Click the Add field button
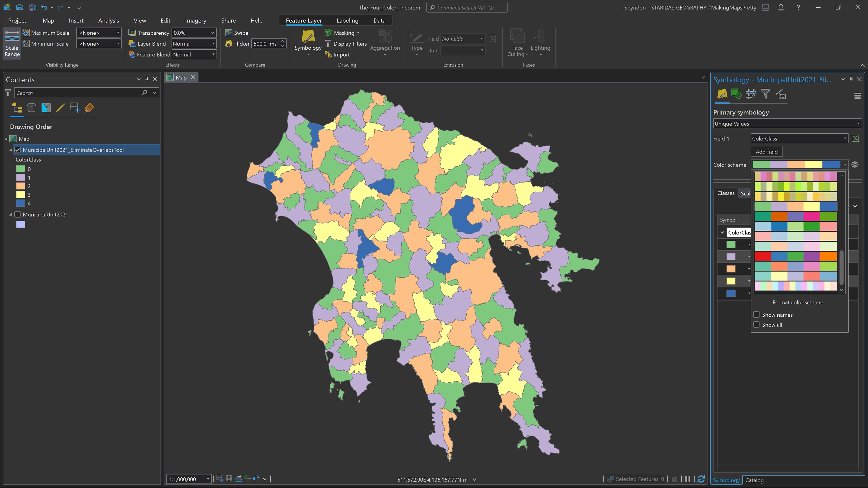 [x=766, y=151]
